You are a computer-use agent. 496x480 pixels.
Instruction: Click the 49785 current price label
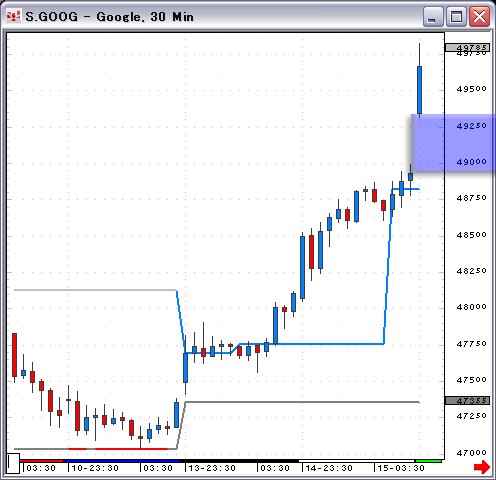point(467,48)
